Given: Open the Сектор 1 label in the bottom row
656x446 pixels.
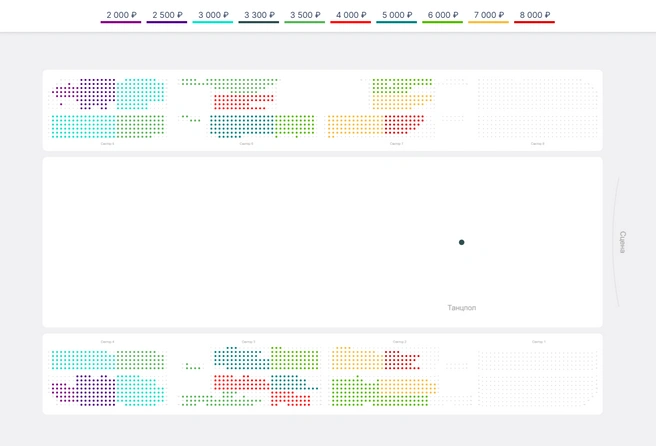Looking at the screenshot, I should [x=539, y=342].
